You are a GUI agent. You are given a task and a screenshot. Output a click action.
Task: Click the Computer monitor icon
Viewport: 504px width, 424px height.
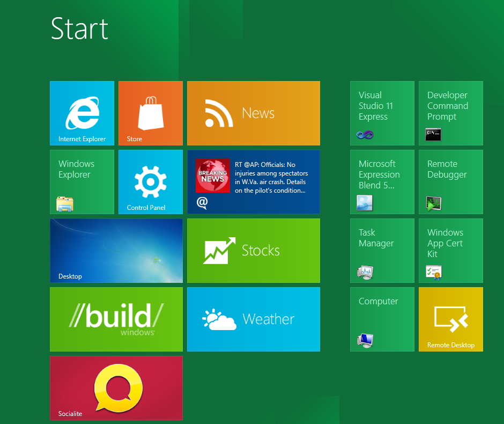(365, 341)
